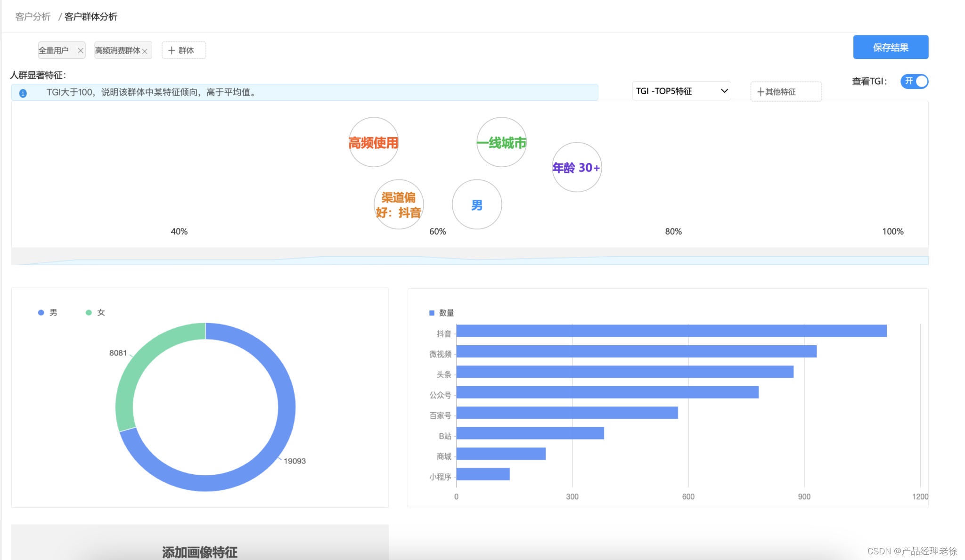Click the 保存结果 button
The image size is (965, 560).
click(890, 47)
